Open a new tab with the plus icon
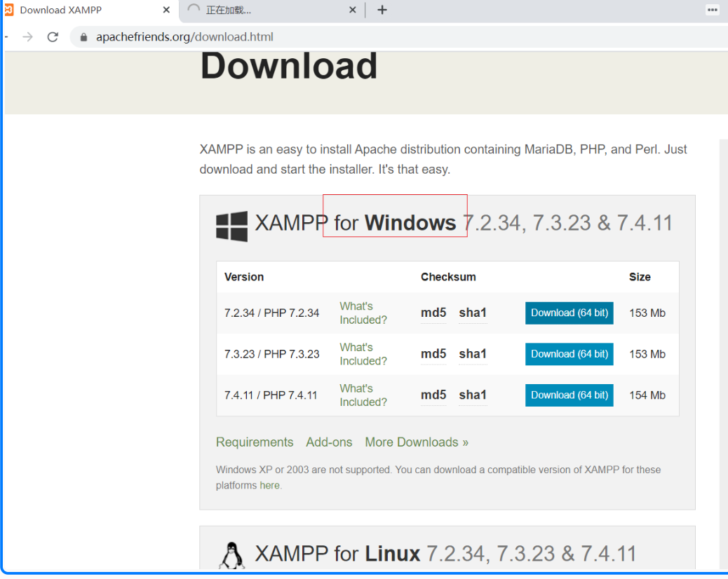728x579 pixels. click(x=382, y=10)
